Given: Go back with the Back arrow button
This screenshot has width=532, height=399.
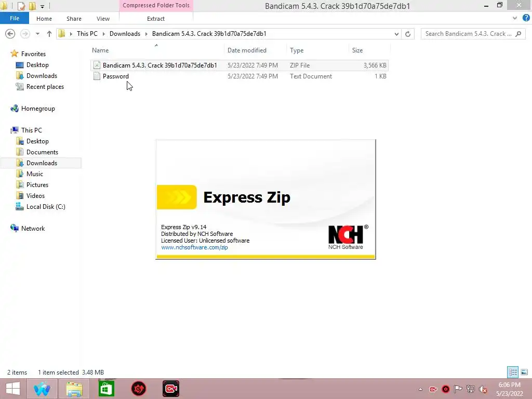Looking at the screenshot, I should point(10,34).
